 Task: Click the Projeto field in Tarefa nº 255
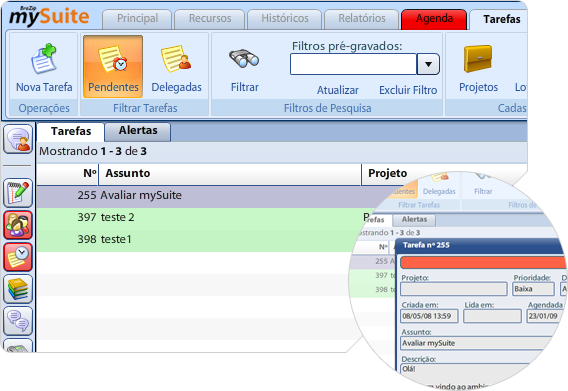454,289
